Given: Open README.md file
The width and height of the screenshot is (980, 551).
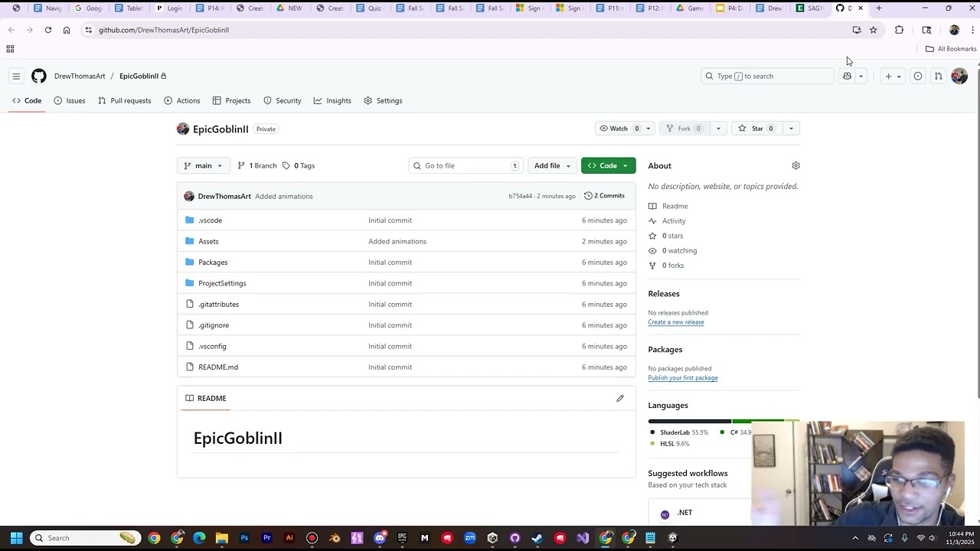Looking at the screenshot, I should [218, 367].
